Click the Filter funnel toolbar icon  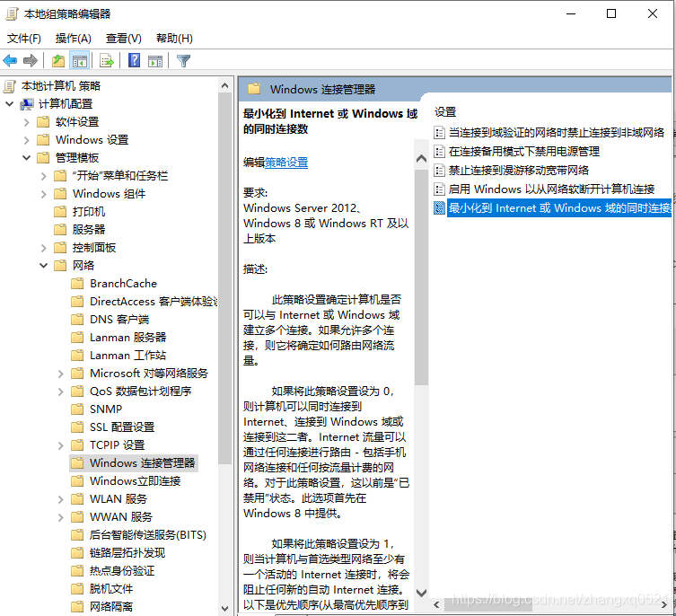(183, 61)
